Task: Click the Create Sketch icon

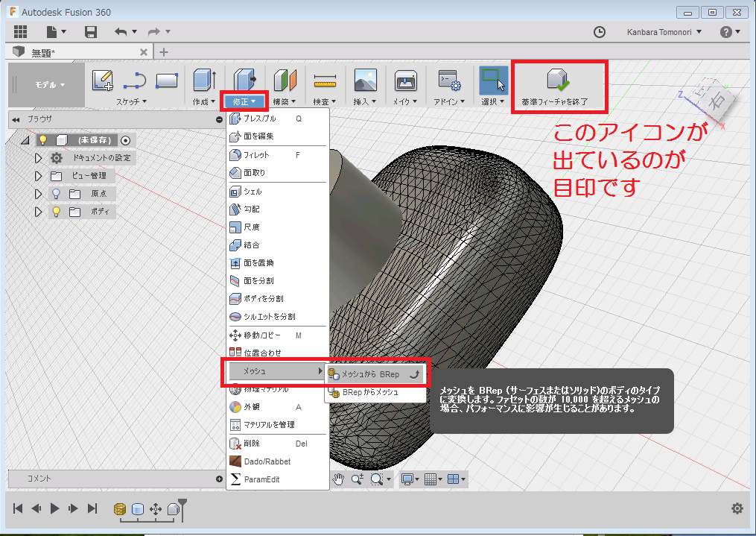Action: tap(103, 80)
